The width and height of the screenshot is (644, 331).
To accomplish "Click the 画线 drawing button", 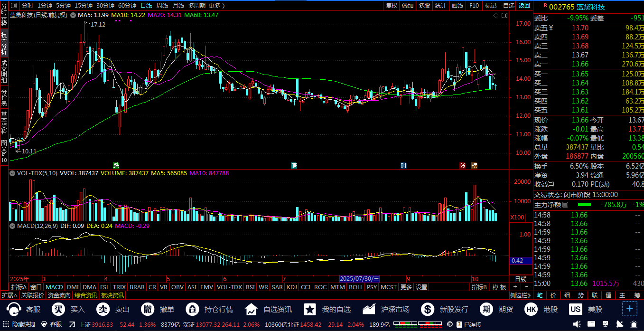I will [x=457, y=6].
